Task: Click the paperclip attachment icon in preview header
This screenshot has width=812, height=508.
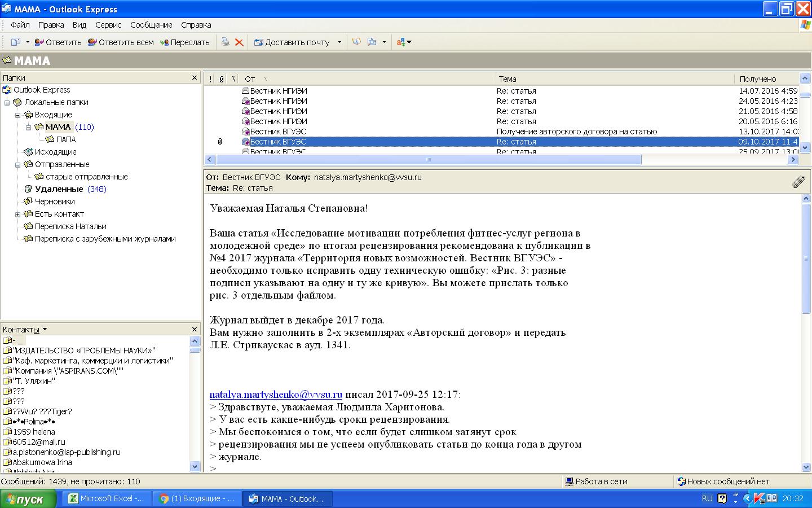Action: coord(798,182)
